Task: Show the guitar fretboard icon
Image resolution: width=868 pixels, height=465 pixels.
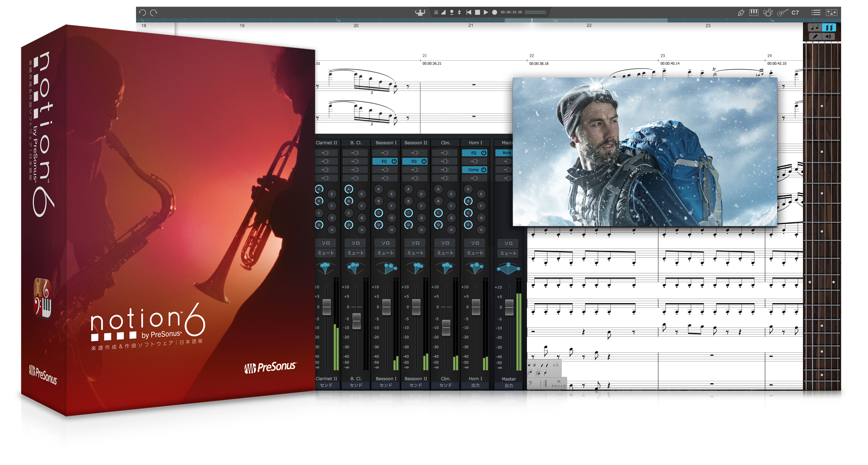Action: (782, 12)
